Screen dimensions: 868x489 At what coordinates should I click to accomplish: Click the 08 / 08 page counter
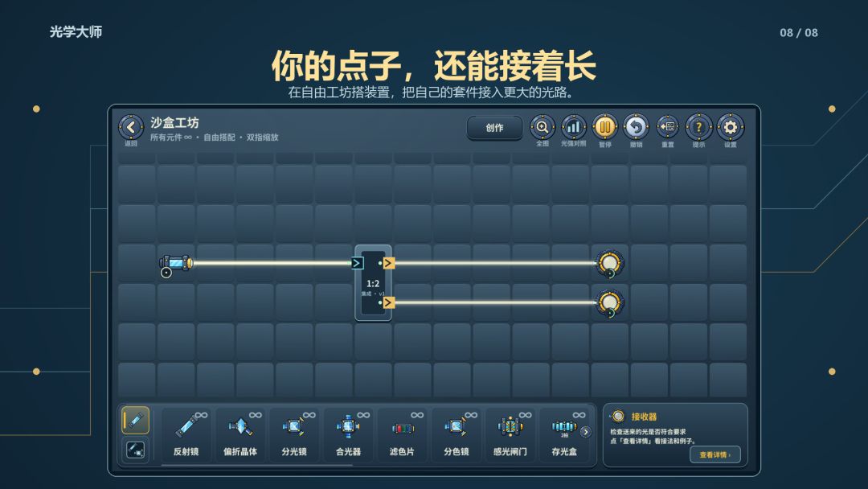[799, 33]
